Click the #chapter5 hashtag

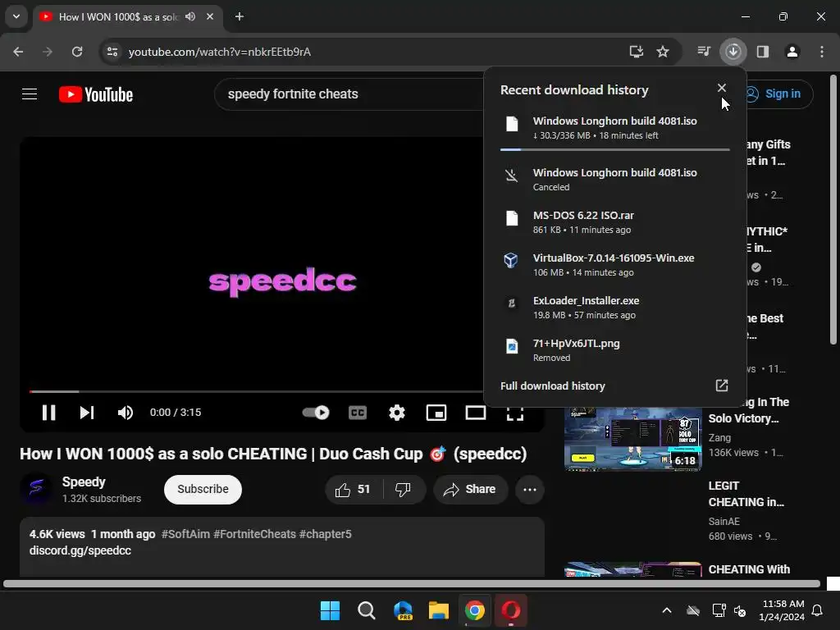point(325,534)
